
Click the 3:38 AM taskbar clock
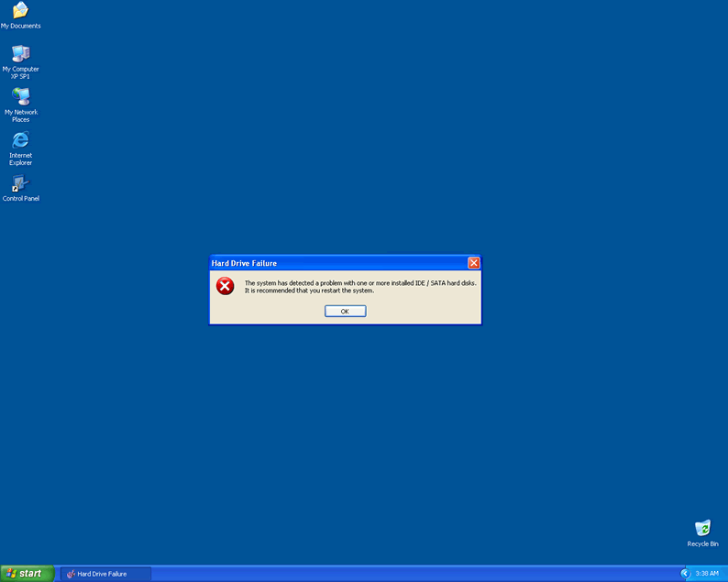(707, 574)
